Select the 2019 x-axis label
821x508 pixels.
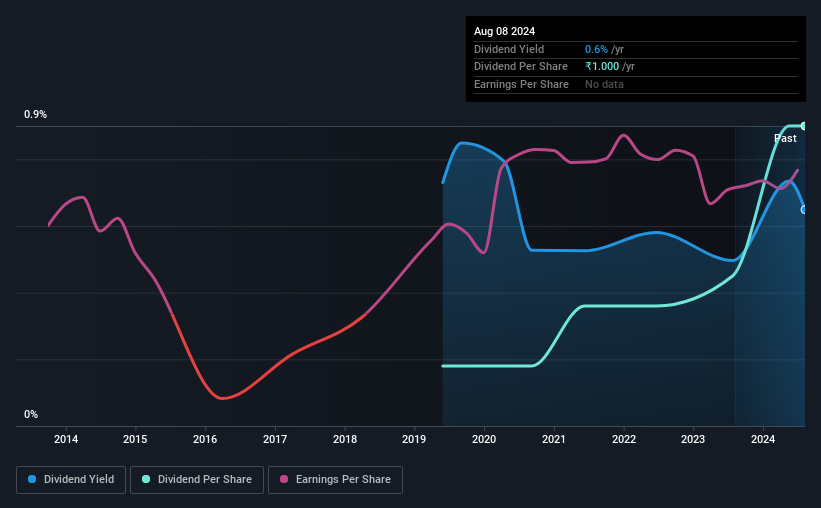point(414,439)
